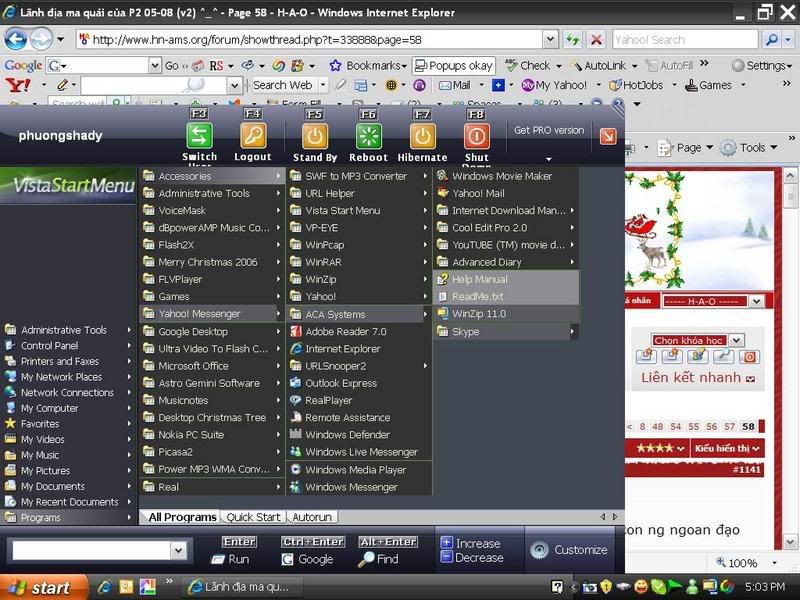The image size is (800, 600).
Task: Switch to the Quick Start tab
Action: (x=253, y=517)
